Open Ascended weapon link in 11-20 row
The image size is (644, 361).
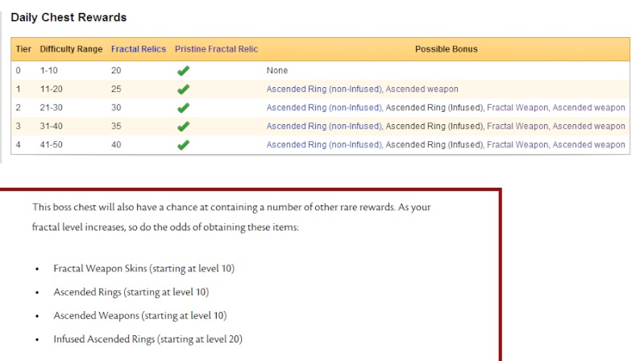(x=422, y=89)
